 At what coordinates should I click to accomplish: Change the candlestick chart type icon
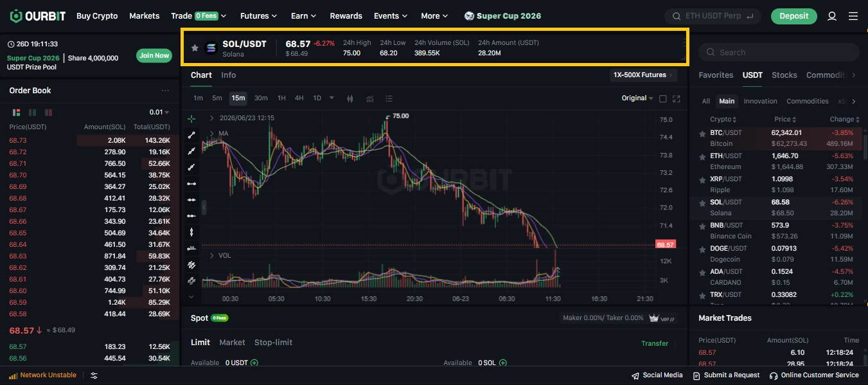(x=350, y=98)
